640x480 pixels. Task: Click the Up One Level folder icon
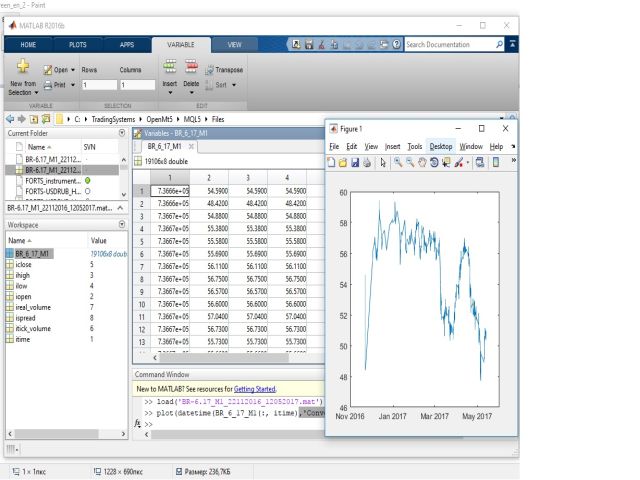(x=34, y=119)
